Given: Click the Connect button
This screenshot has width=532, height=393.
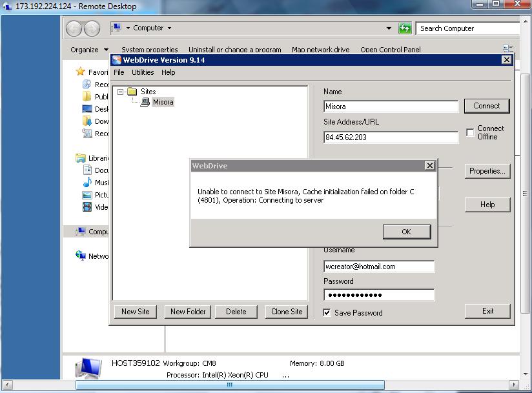Looking at the screenshot, I should pyautogui.click(x=487, y=106).
